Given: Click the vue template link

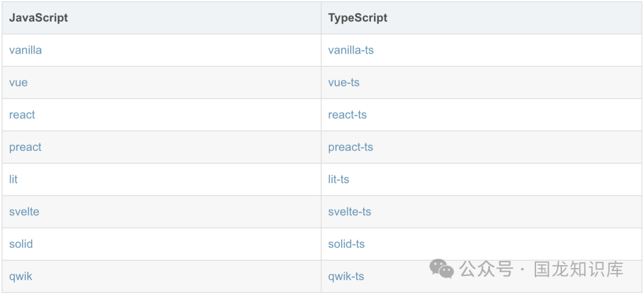Looking at the screenshot, I should point(18,82).
